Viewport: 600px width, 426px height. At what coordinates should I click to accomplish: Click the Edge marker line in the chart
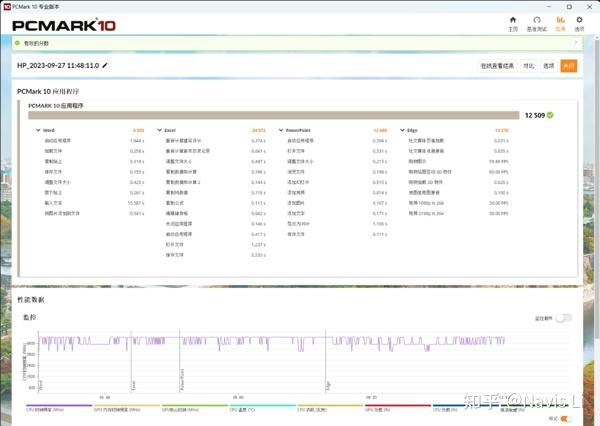tap(325, 362)
